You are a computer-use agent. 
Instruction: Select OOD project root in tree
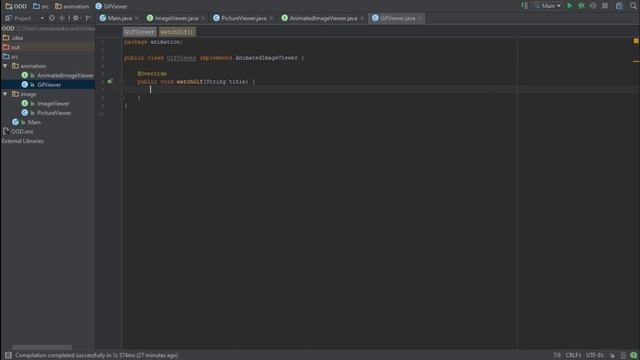[8, 29]
